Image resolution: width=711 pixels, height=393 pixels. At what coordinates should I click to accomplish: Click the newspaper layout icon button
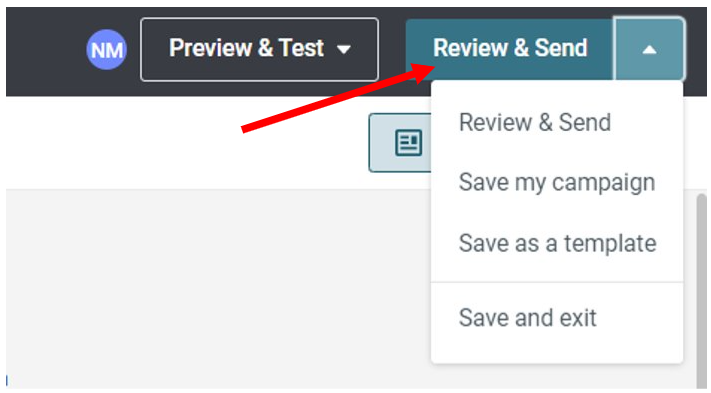pos(408,143)
